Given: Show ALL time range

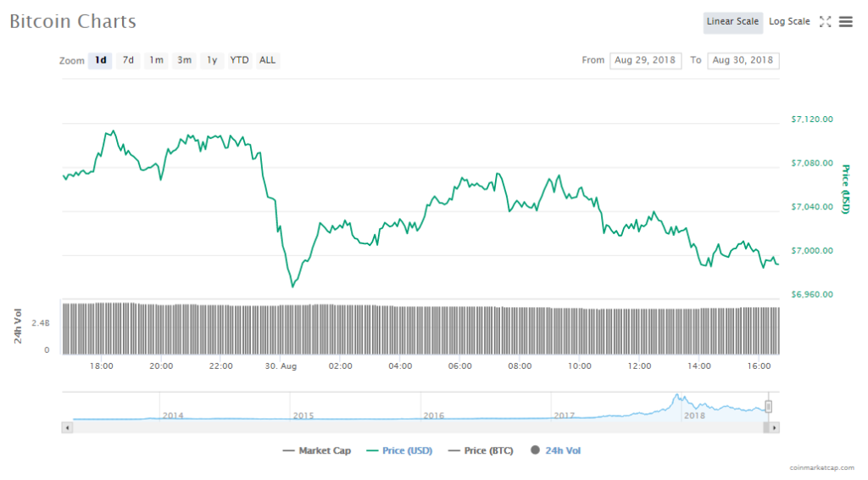Looking at the screenshot, I should [x=267, y=60].
